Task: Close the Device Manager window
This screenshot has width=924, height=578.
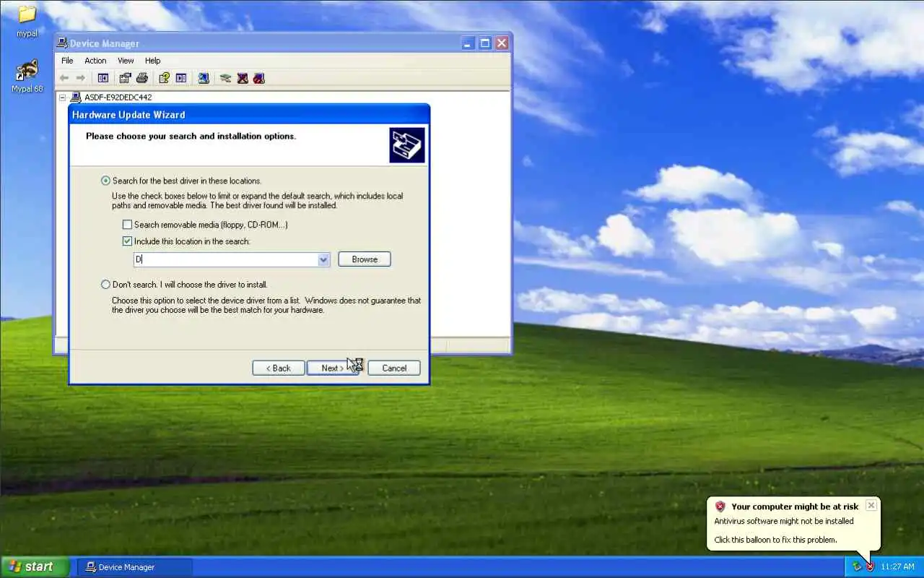Action: [502, 43]
